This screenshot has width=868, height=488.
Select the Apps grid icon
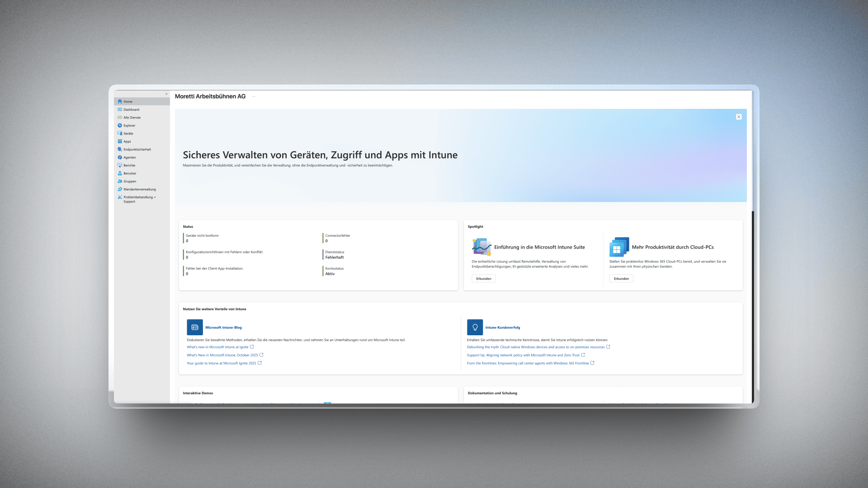click(120, 141)
